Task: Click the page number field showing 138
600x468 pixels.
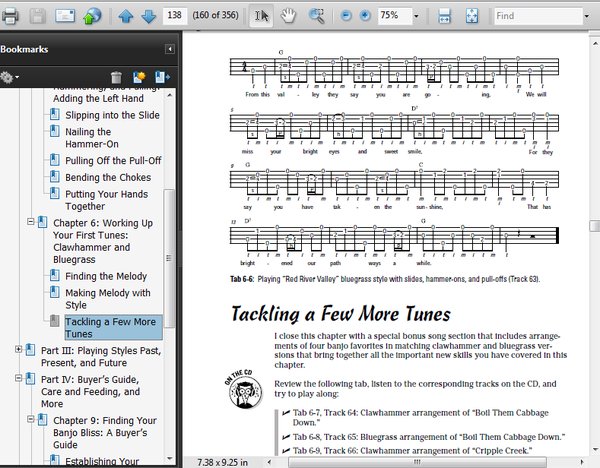Action: pyautogui.click(x=174, y=15)
